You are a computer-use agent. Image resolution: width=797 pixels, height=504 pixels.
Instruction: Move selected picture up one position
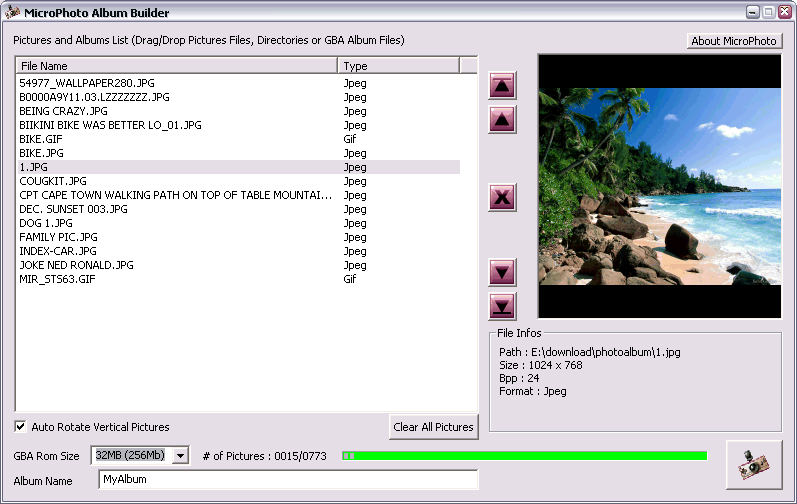pos(502,119)
